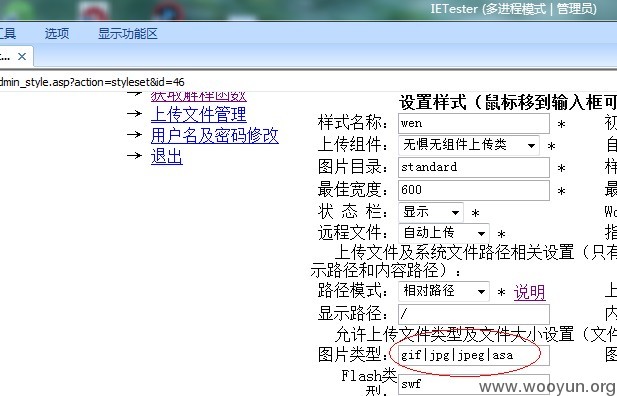
Task: Expand the 路径模式 dropdown showing 相对路径
Action: point(444,291)
